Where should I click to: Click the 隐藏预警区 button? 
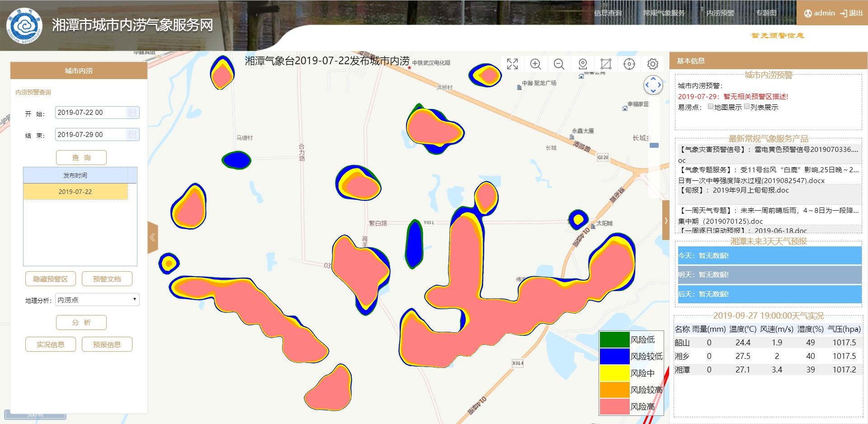tap(51, 279)
